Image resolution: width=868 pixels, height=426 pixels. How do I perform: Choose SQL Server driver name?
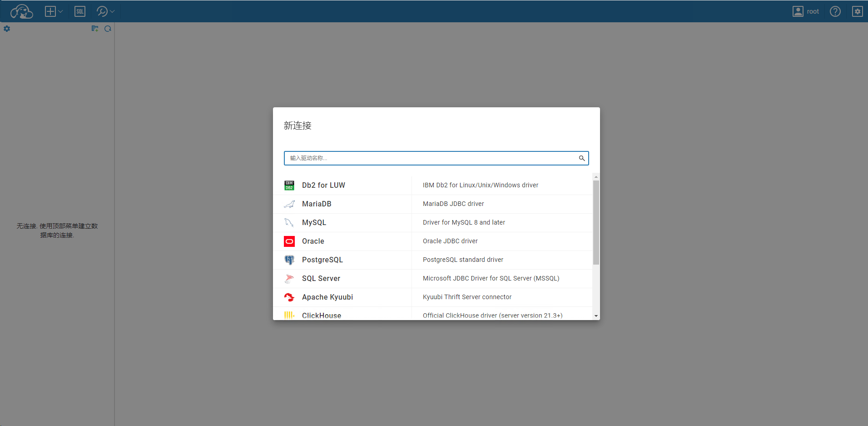click(x=321, y=278)
